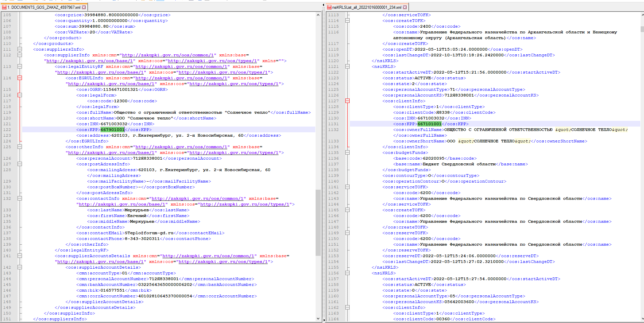644x323 pixels.
Task: Collapse the otherInfo block at line 125
Action: (x=20, y=147)
